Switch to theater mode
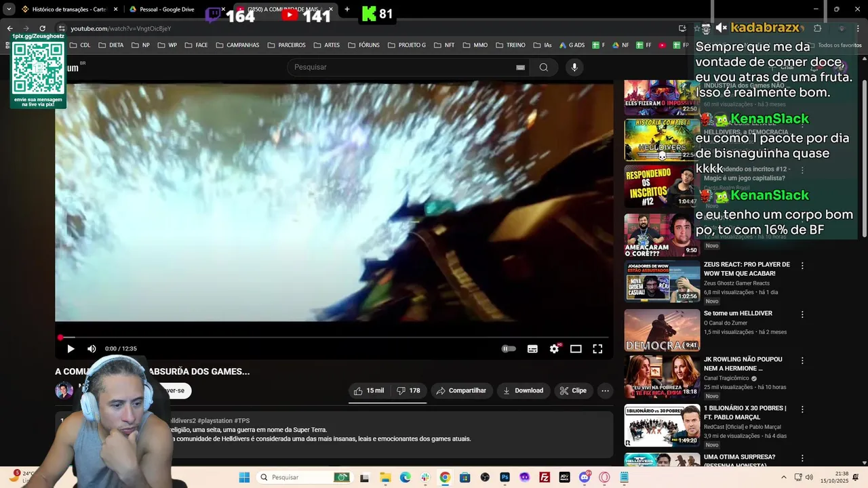868x488 pixels. pyautogui.click(x=576, y=349)
